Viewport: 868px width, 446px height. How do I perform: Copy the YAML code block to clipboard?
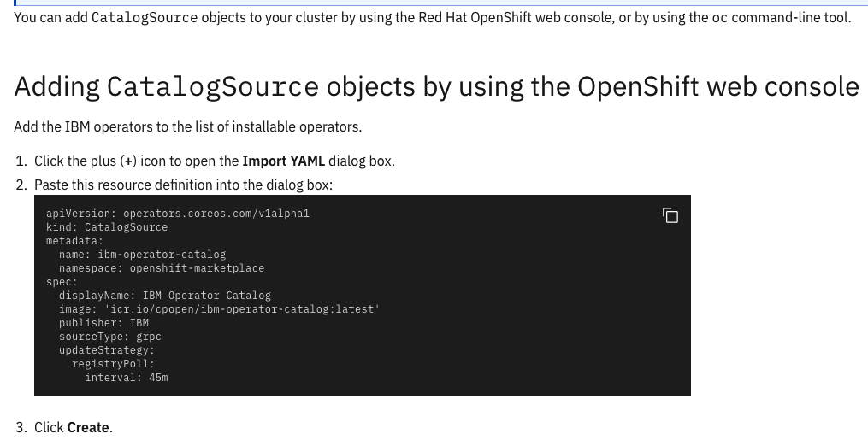click(670, 215)
